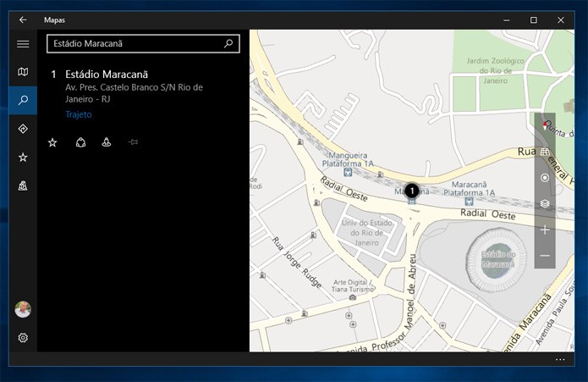This screenshot has height=382, width=588.
Task: Open Settings gear in the sidebar
Action: tap(23, 338)
